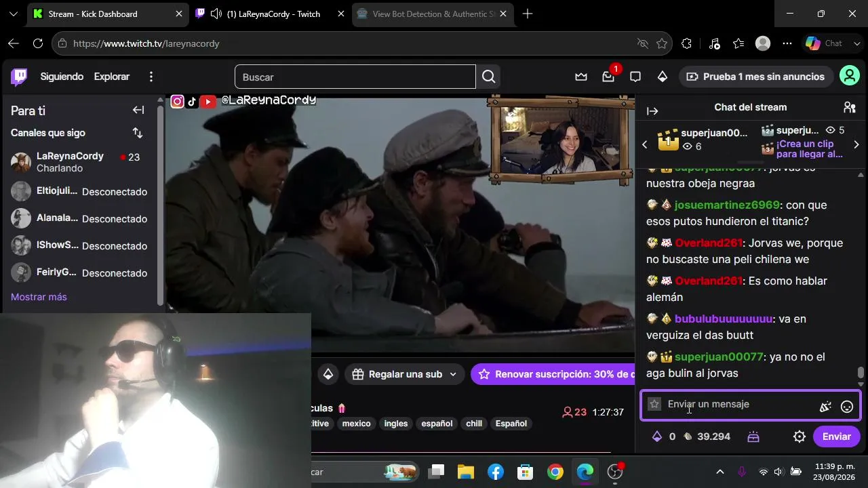868x488 pixels.
Task: Open Prime loot crown icon
Action: (x=581, y=77)
